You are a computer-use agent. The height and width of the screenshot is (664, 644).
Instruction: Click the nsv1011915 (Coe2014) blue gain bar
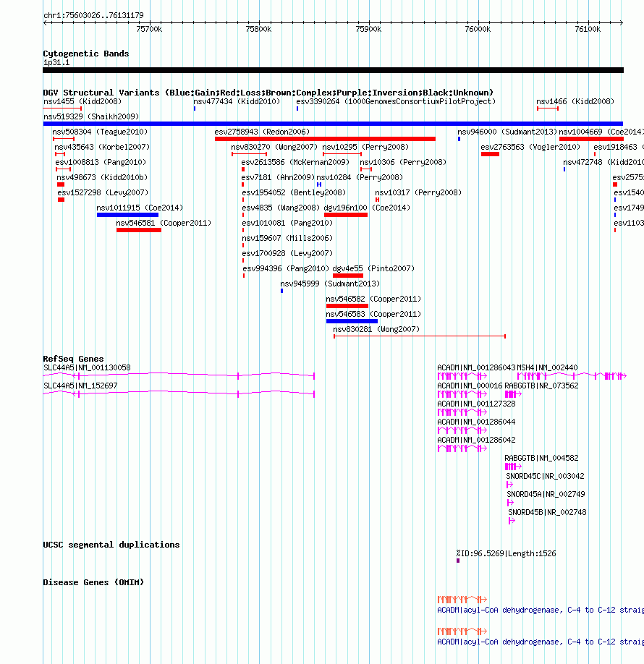[127, 215]
